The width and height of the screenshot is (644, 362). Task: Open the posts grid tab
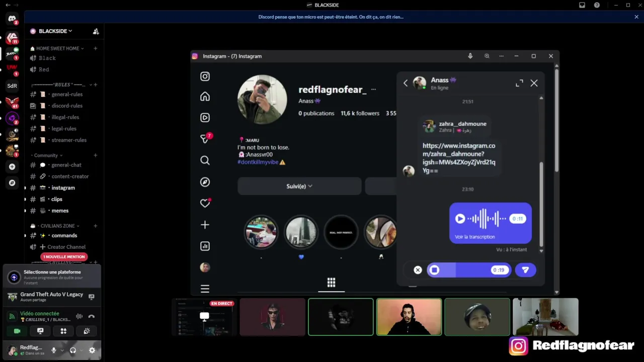(x=331, y=283)
